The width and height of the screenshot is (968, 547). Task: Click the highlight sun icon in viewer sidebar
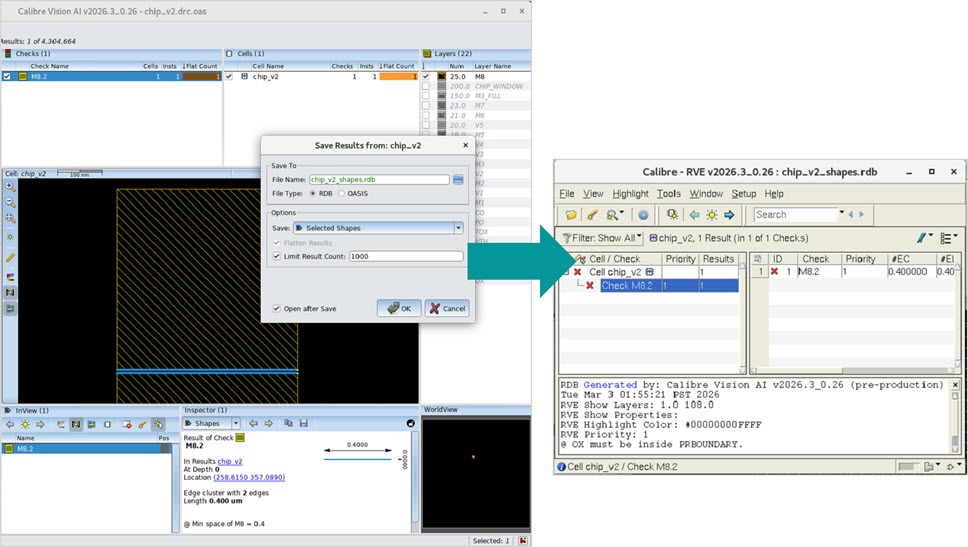point(10,236)
